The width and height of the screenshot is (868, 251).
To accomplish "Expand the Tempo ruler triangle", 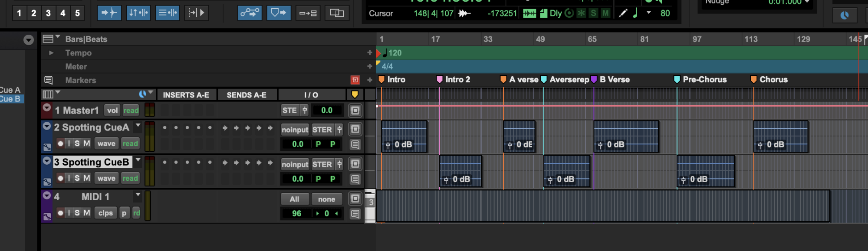I will pos(51,53).
